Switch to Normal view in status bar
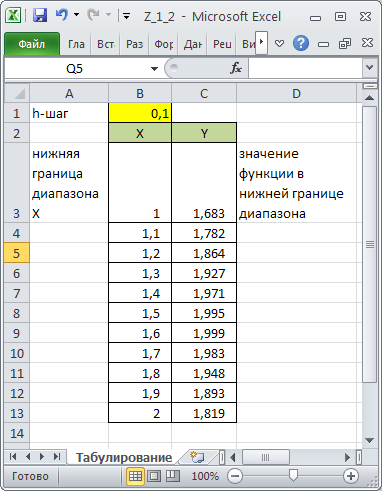382x491 pixels. click(135, 476)
